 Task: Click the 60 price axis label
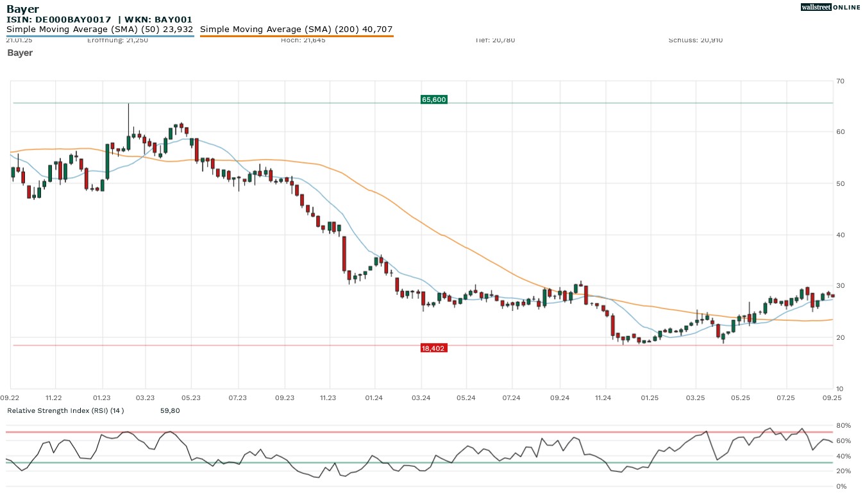point(840,132)
